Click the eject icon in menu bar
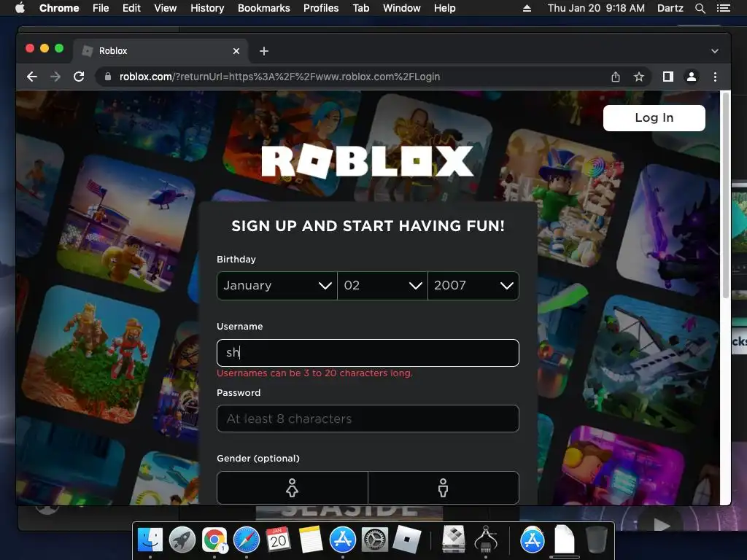Screen dimensions: 747x560 tap(527, 8)
